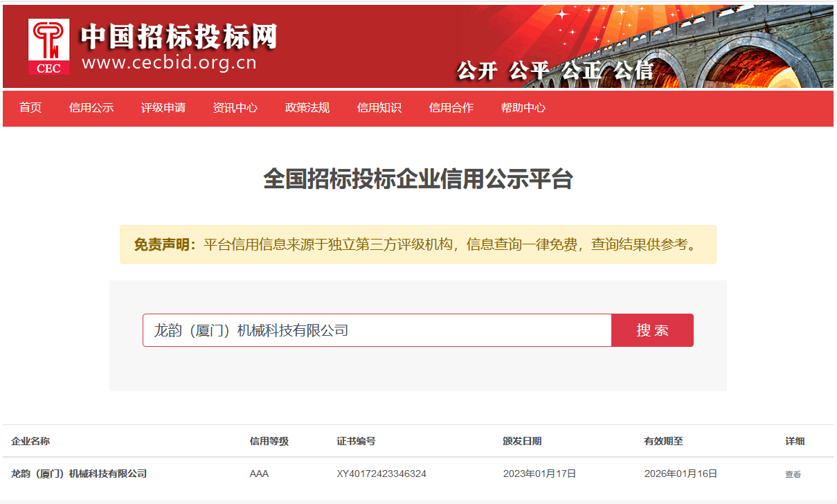This screenshot has height=504, width=837.
Task: Click the 2023年01月17日 issue date
Action: point(539,474)
